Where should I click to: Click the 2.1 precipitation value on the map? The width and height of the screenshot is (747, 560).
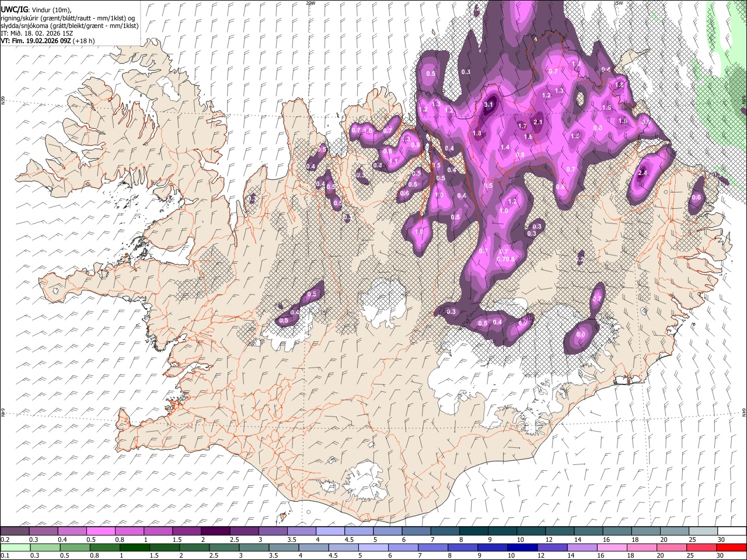click(x=538, y=122)
